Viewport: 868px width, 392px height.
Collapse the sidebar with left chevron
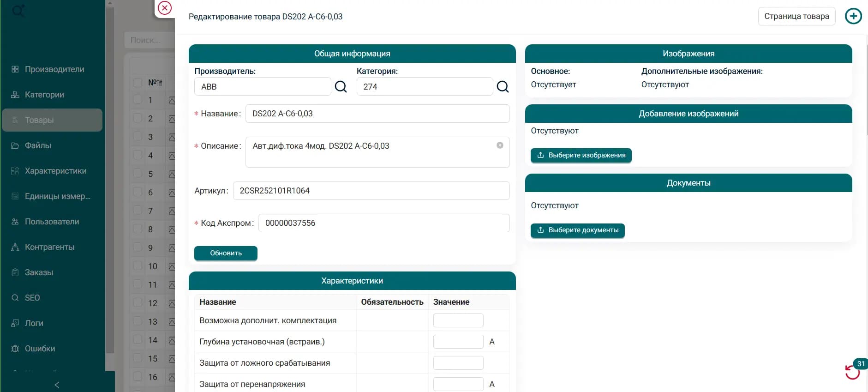tap(57, 385)
